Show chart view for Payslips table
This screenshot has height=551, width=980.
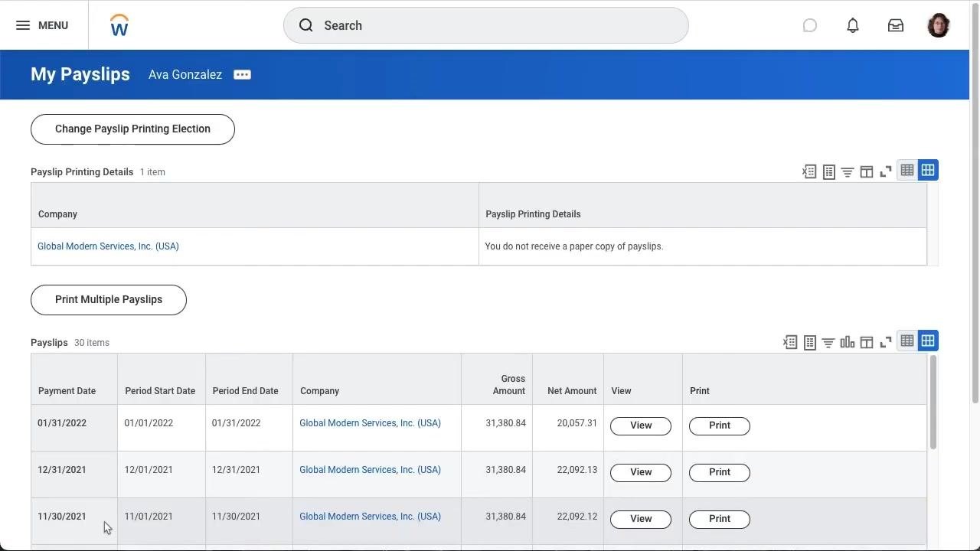(x=848, y=342)
